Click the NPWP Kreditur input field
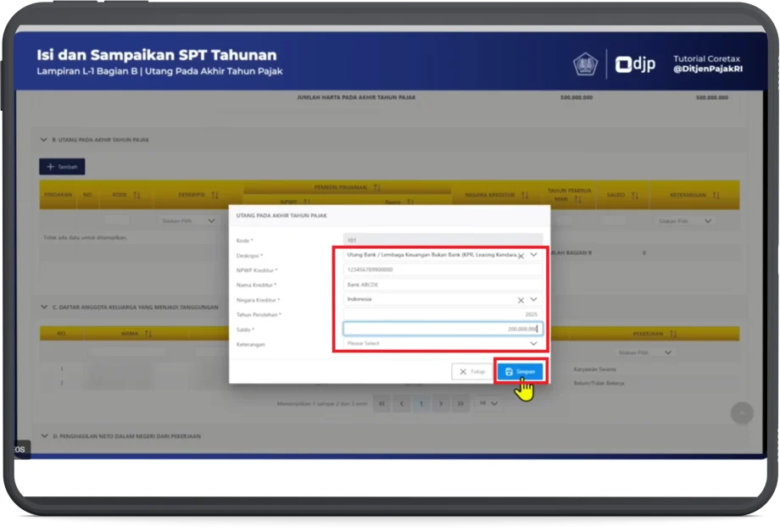The height and width of the screenshot is (532, 780). coord(442,269)
